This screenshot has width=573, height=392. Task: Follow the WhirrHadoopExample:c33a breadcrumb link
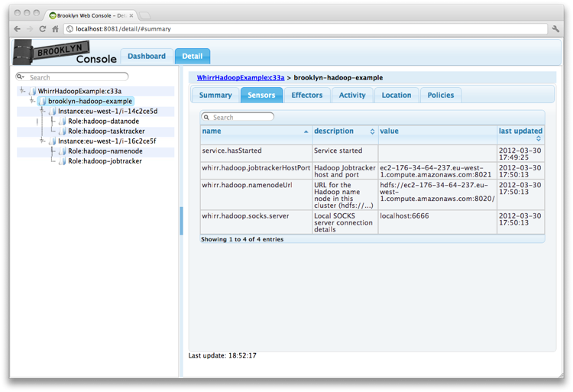coord(240,77)
